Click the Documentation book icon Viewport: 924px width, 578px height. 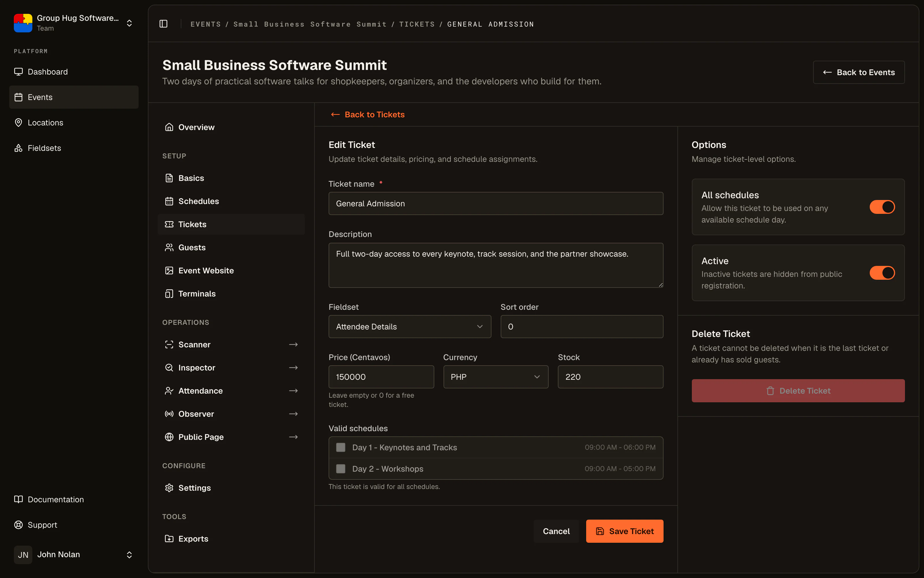click(x=18, y=499)
